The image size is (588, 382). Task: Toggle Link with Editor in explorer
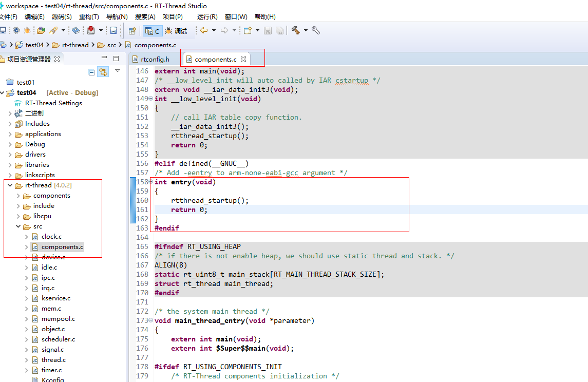click(x=103, y=71)
